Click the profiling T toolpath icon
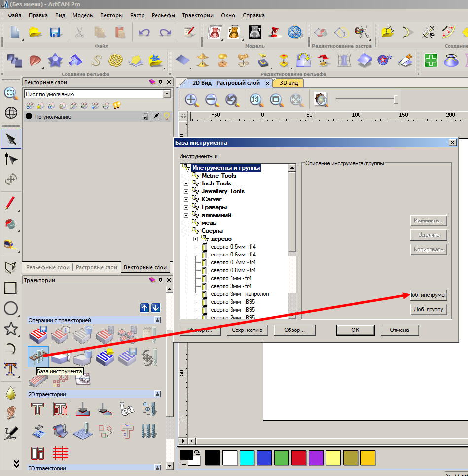 (37, 409)
